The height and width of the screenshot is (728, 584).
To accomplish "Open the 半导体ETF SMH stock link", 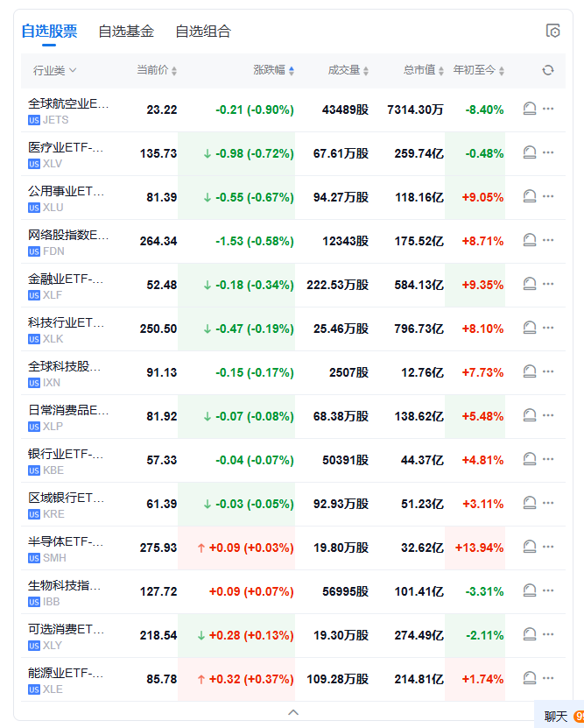I will pos(66,548).
